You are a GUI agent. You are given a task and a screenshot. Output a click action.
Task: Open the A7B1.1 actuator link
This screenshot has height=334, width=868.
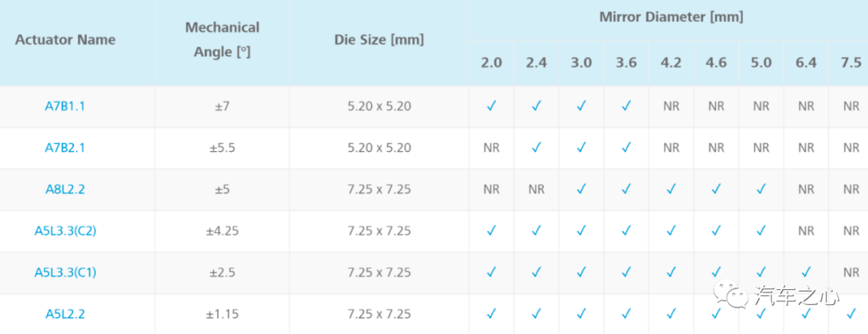(x=64, y=106)
